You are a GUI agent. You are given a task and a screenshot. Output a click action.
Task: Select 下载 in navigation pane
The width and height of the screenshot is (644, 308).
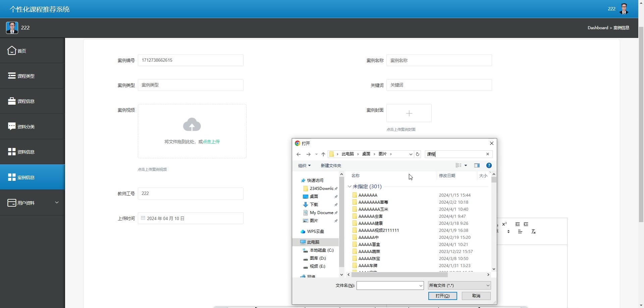pyautogui.click(x=314, y=205)
